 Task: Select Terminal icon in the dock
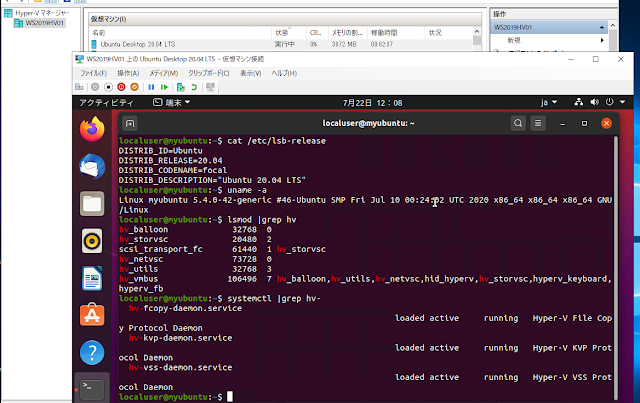92,389
